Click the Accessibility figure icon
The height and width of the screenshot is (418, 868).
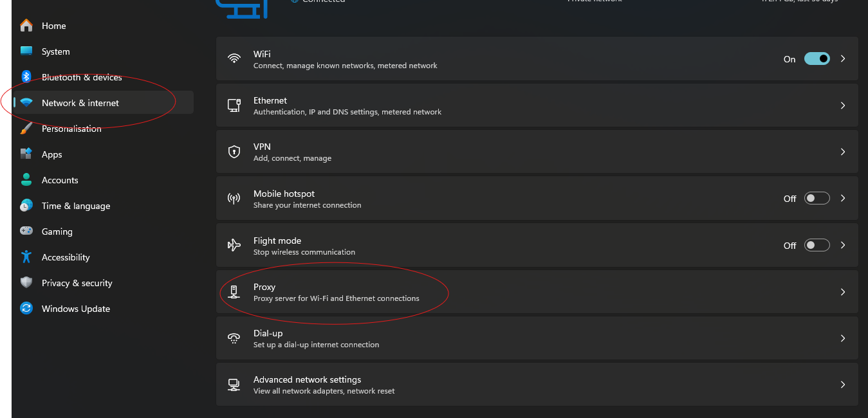point(26,257)
